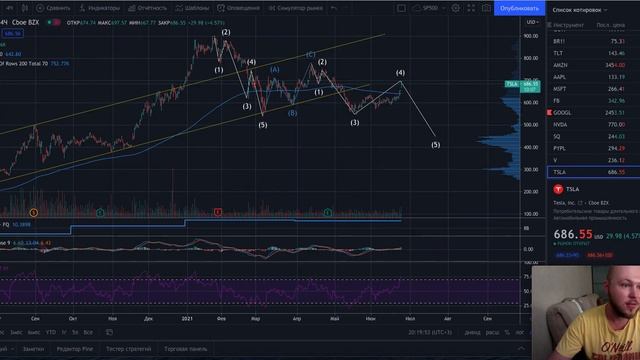Screen dimensions: 640x360
Task: Click the green TSLA price label on axis
Action: point(523,86)
